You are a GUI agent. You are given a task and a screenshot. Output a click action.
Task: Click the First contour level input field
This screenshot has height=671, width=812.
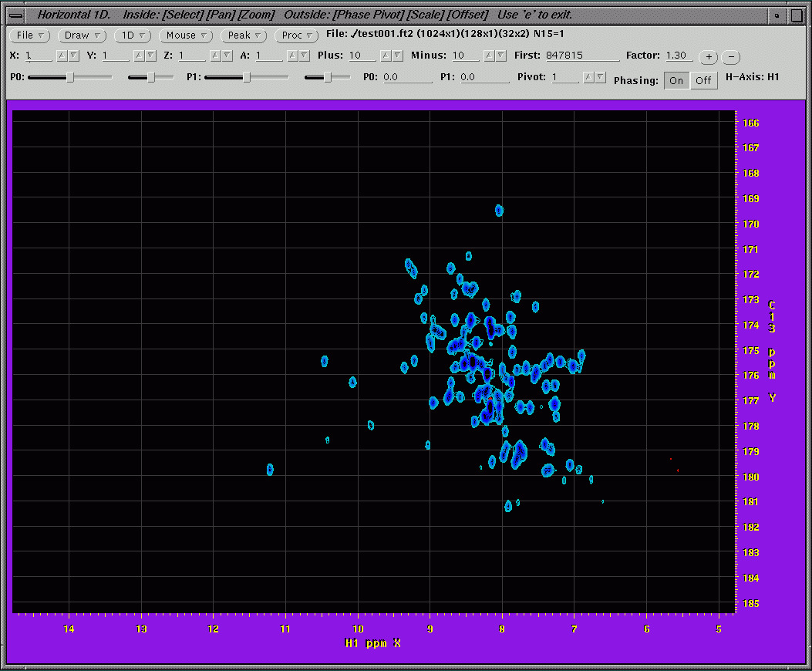(x=581, y=56)
